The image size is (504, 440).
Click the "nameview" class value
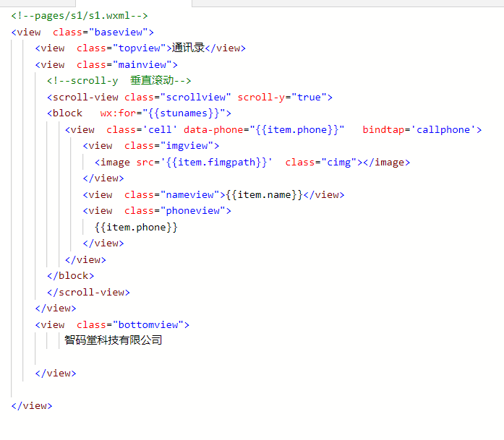[189, 194]
